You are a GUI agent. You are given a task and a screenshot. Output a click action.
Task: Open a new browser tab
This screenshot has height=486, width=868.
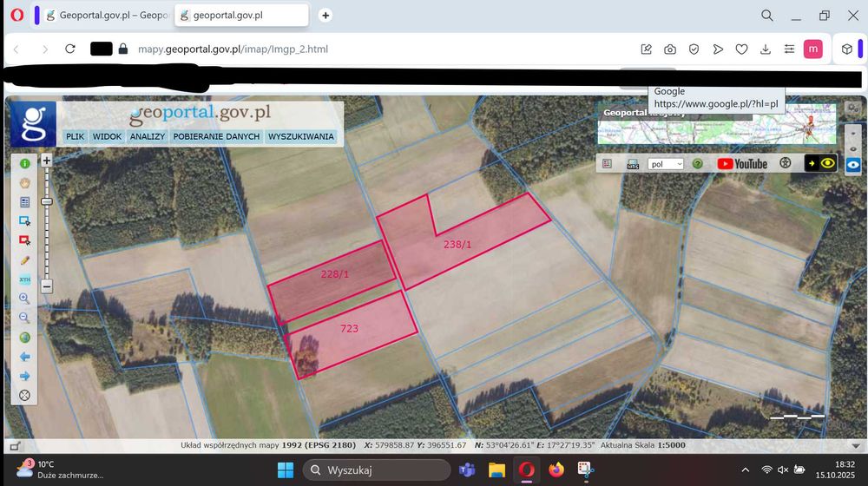pyautogui.click(x=325, y=16)
